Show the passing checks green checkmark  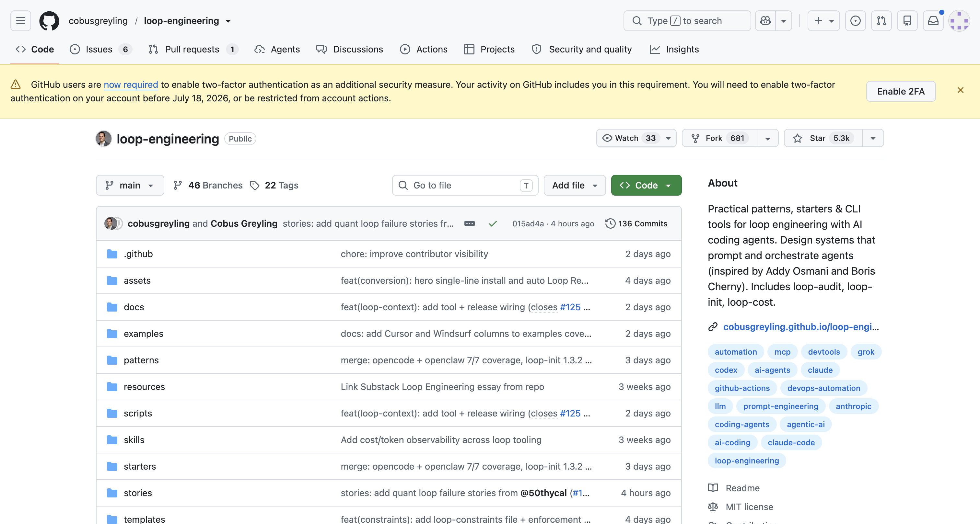[493, 223]
